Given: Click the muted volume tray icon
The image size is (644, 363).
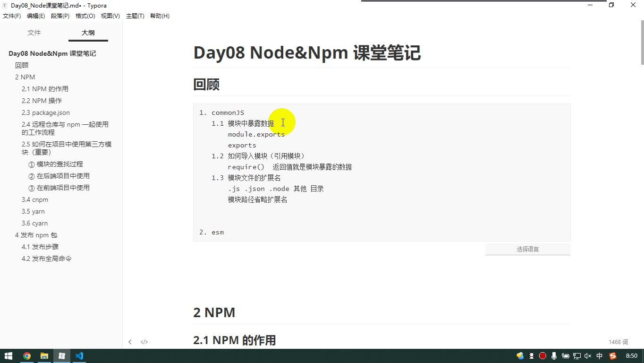Looking at the screenshot, I should 588,356.
